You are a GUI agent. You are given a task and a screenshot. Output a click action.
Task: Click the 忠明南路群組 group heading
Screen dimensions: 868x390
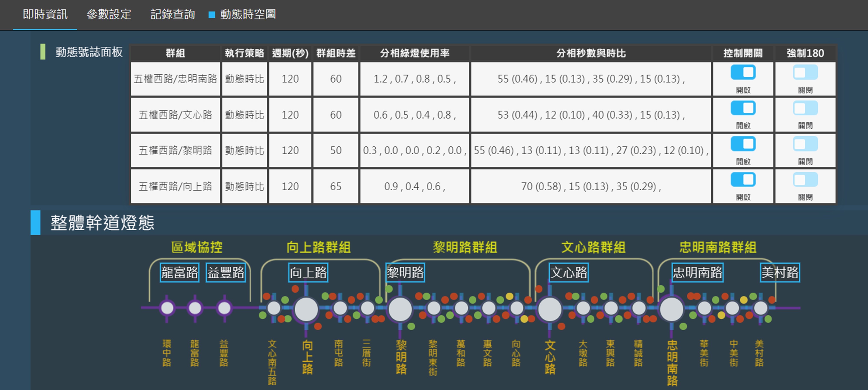[718, 247]
